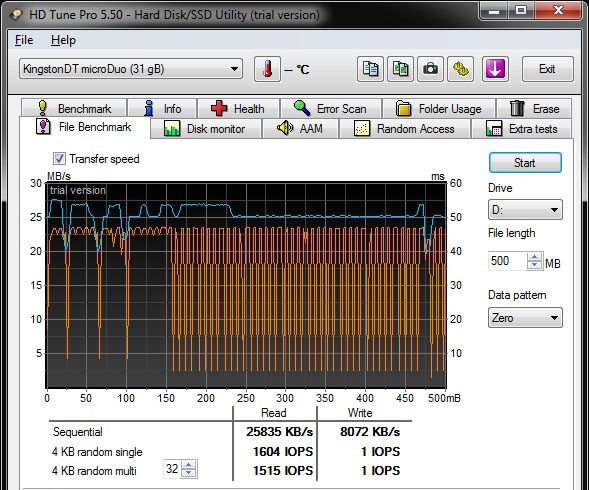Image resolution: width=589 pixels, height=490 pixels.
Task: Open options with the tools icon
Action: pyautogui.click(x=461, y=69)
